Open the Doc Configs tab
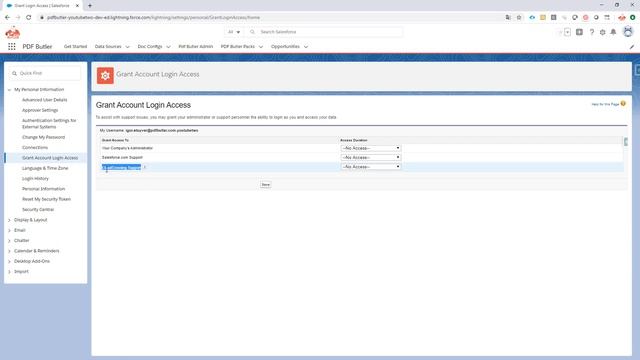The width and height of the screenshot is (640, 360). (x=150, y=47)
